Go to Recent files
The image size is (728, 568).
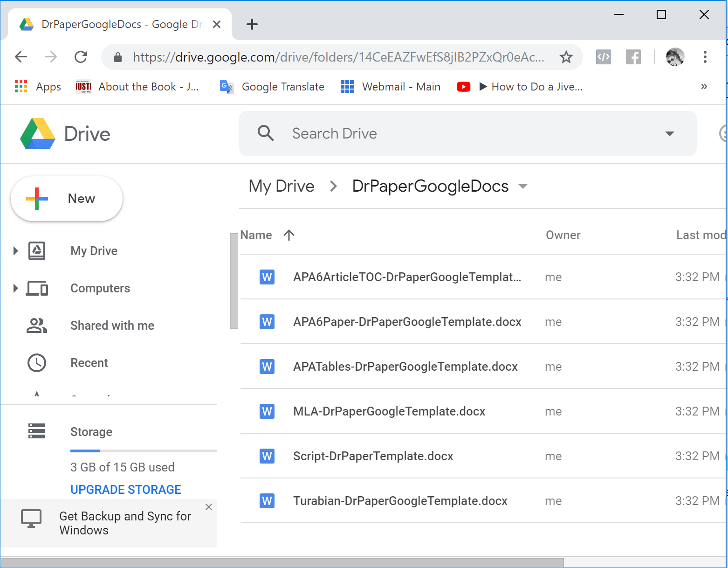(x=89, y=363)
